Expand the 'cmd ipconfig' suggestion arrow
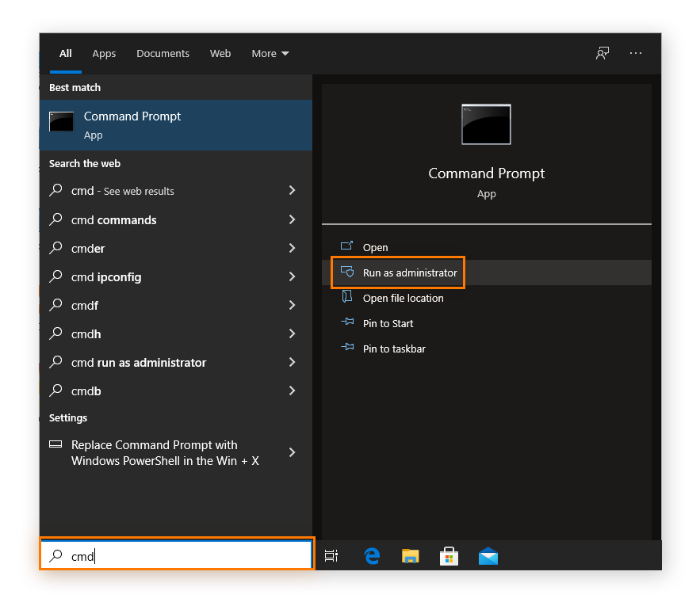This screenshot has height=602, width=700. (292, 276)
